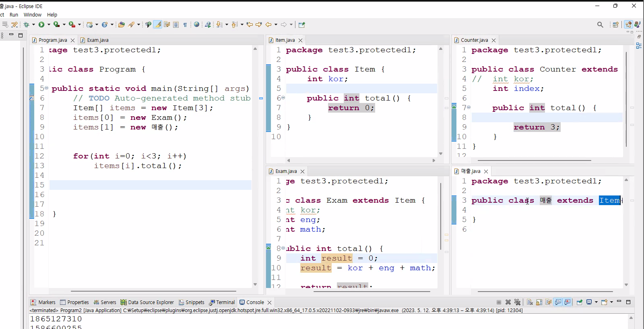Maximize the Console view panel
This screenshot has height=329, width=644.
pyautogui.click(x=628, y=302)
